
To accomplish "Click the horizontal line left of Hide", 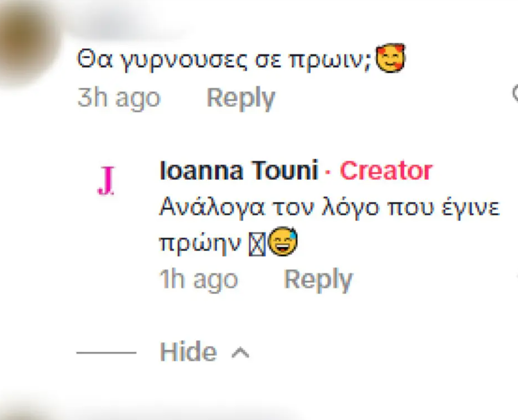I will 106,352.
